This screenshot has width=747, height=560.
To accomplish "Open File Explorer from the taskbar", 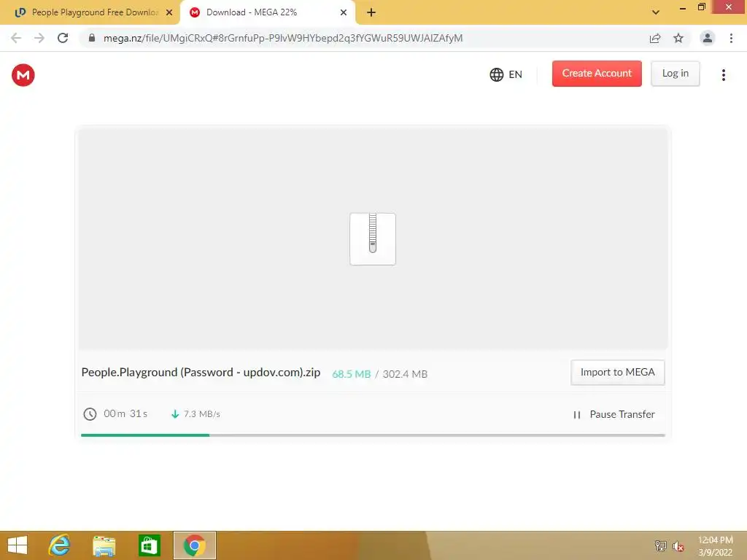I will 104,545.
